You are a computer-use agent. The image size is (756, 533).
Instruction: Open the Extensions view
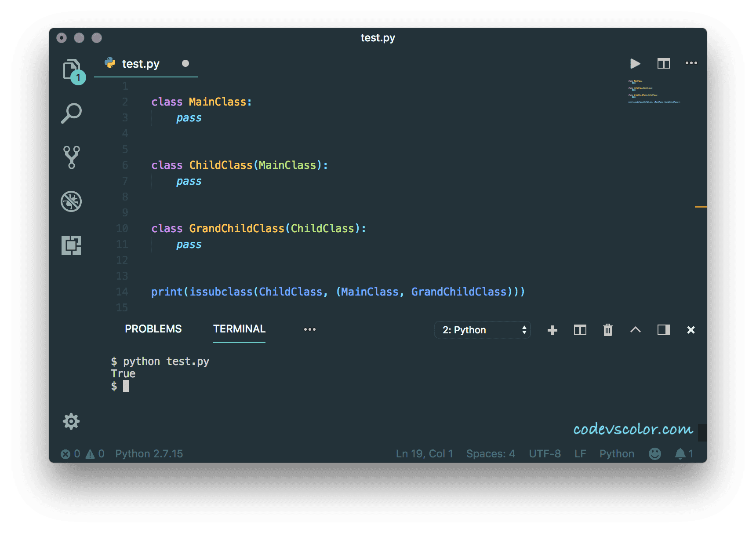(71, 245)
